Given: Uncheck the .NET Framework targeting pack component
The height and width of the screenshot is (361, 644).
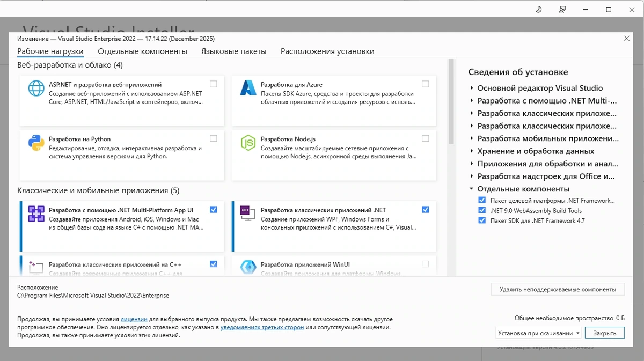Looking at the screenshot, I should point(482,200).
